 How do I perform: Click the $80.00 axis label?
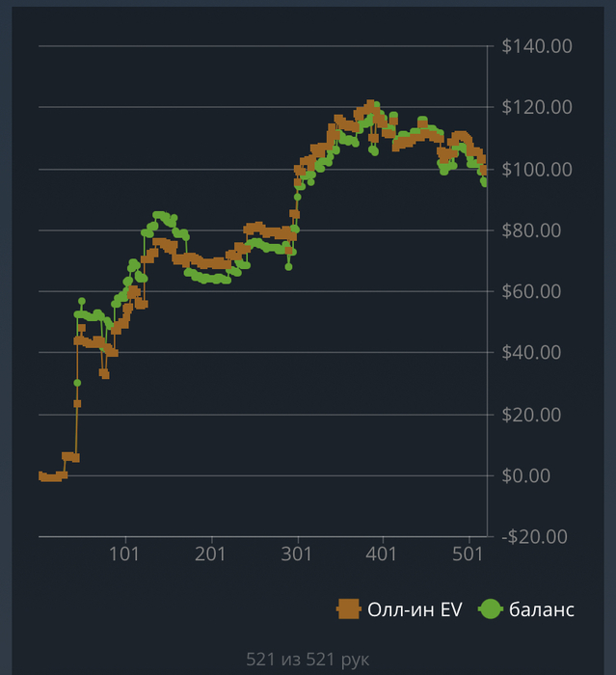(x=531, y=230)
